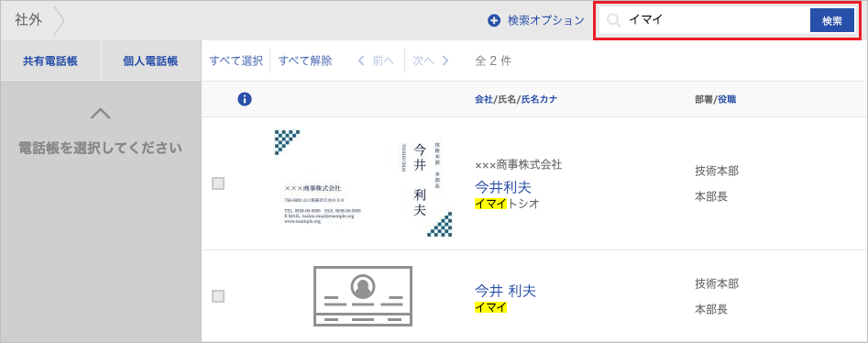
Task: Tick the checkbox for the placeholder-card row
Action: point(218,296)
